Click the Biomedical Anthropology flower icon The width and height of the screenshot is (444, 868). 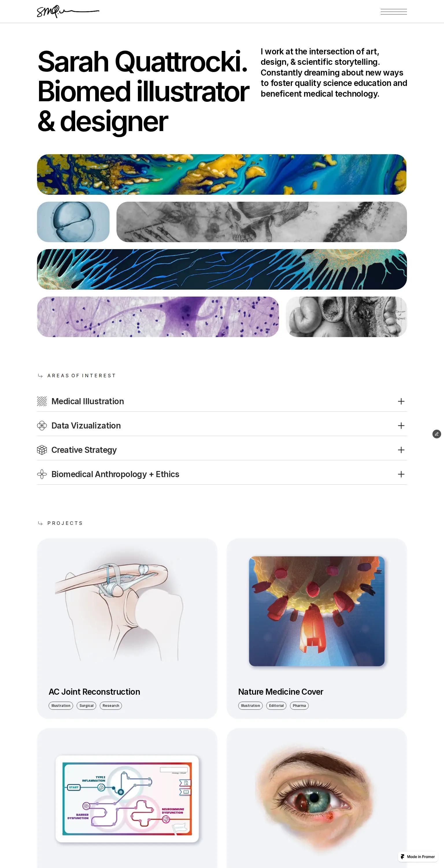click(42, 474)
